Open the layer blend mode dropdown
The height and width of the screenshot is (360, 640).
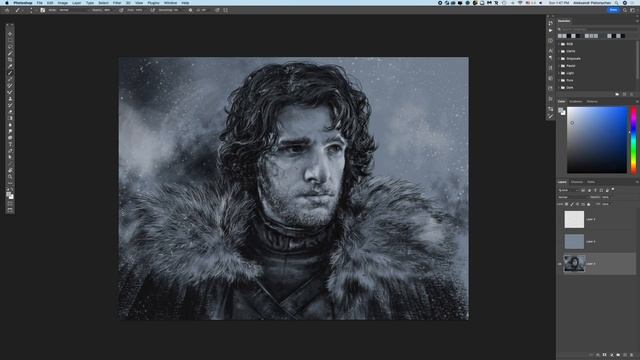click(573, 197)
